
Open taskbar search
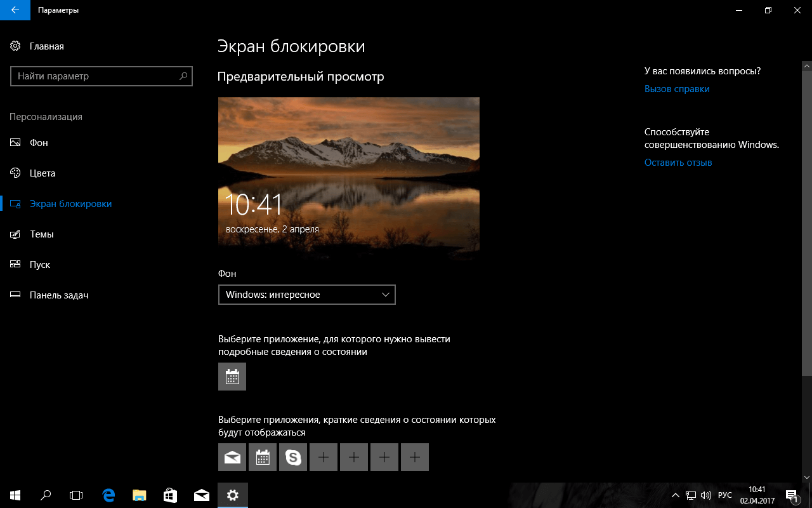click(x=46, y=495)
